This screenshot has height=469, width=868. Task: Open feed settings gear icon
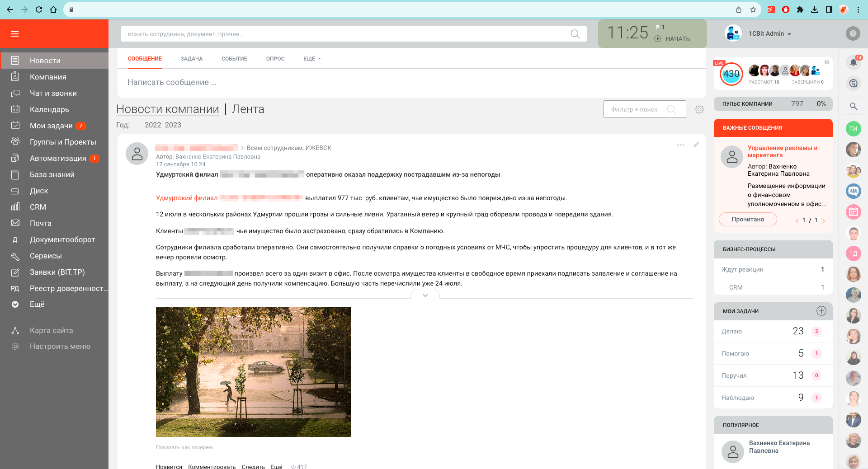pos(699,109)
